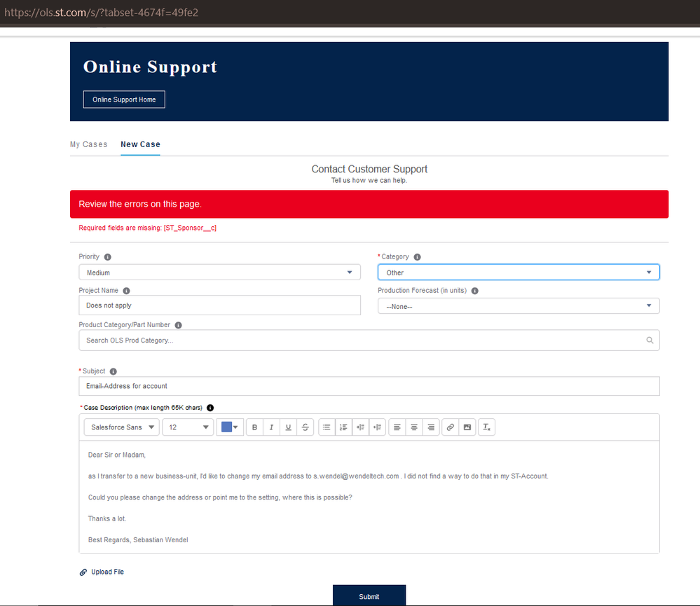The height and width of the screenshot is (606, 700).
Task: Open the text color picker dropdown
Action: coord(230,427)
